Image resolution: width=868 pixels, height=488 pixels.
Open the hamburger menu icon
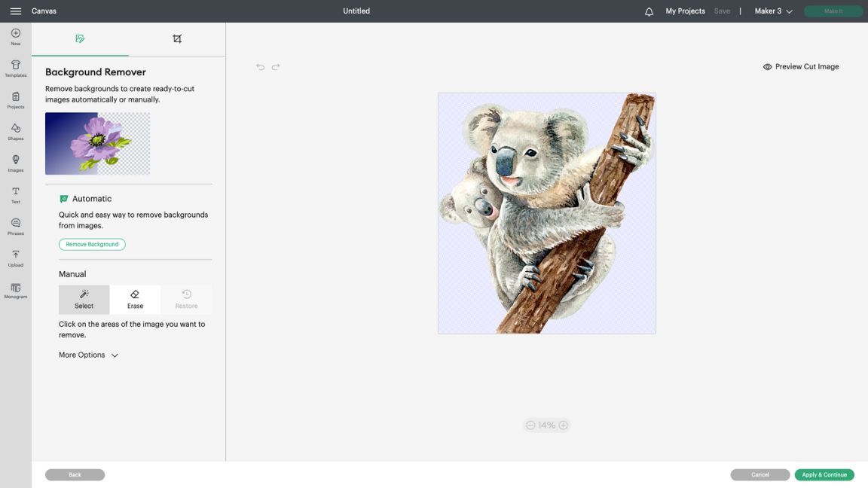pos(16,11)
